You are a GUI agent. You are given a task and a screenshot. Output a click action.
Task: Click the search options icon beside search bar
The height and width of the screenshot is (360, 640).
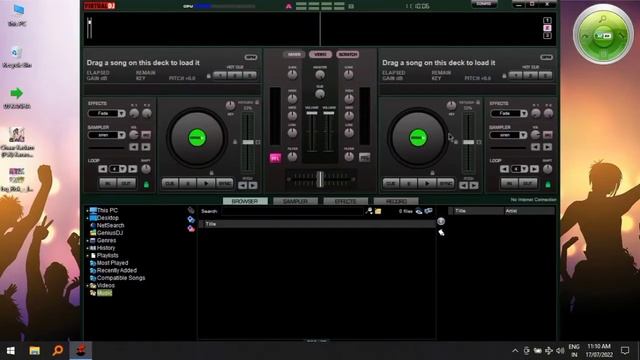(369, 211)
